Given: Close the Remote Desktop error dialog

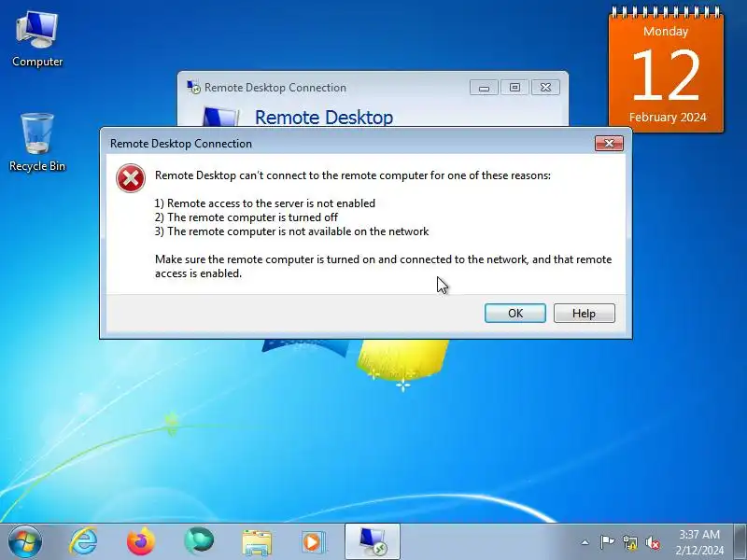Looking at the screenshot, I should (x=609, y=144).
